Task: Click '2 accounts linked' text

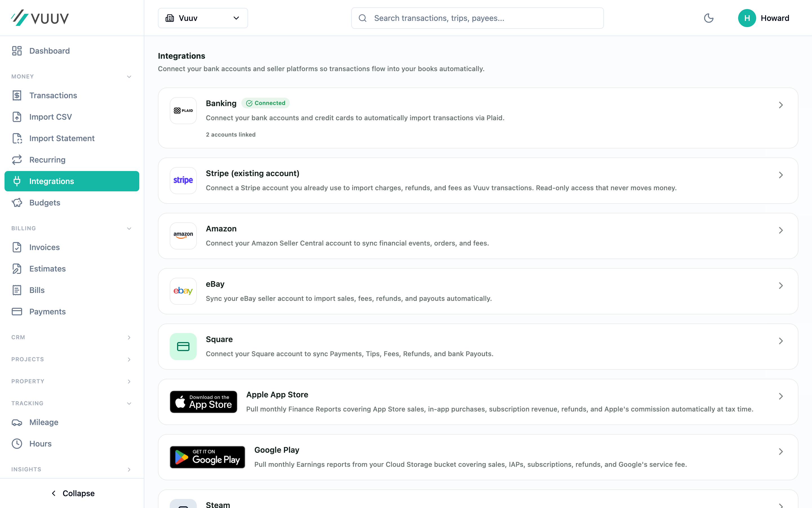Action: (231, 134)
